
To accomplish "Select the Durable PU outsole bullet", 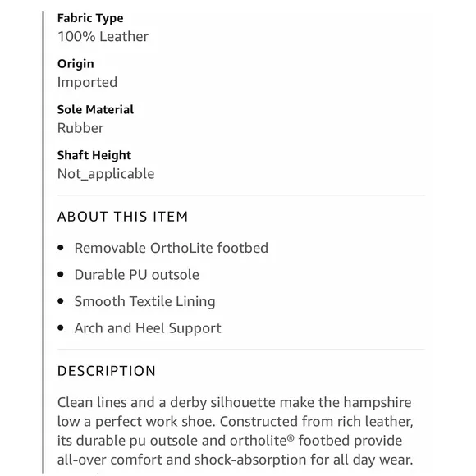I will 137,275.
